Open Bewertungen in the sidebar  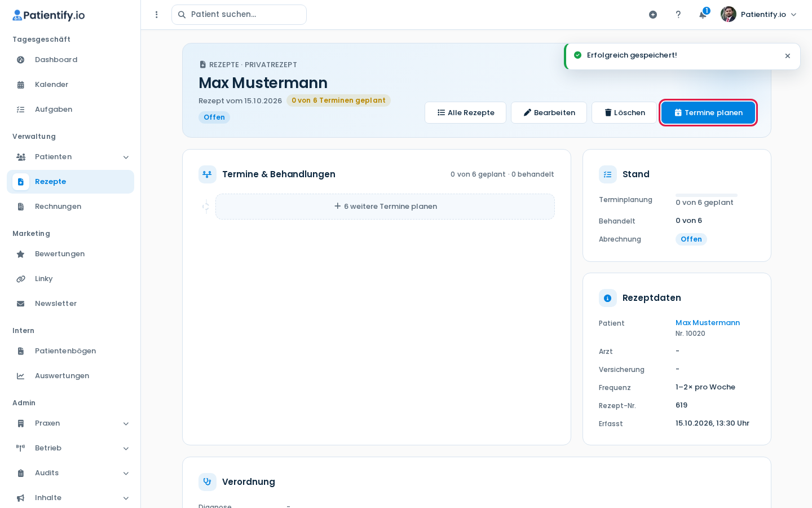(x=70, y=254)
